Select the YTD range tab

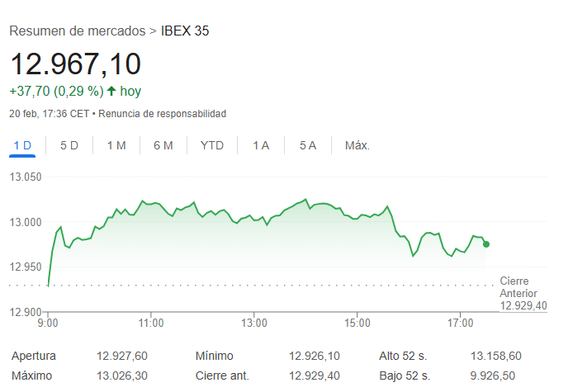click(x=212, y=146)
